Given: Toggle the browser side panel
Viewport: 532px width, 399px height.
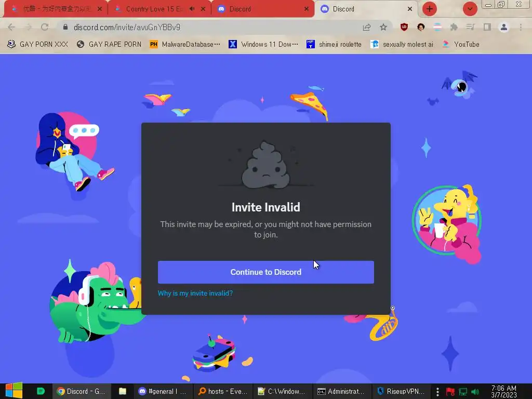Looking at the screenshot, I should tap(487, 27).
